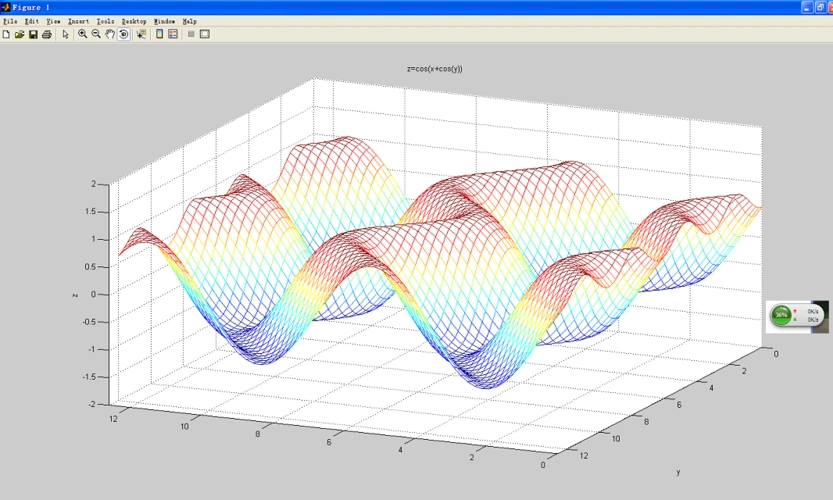Image resolution: width=833 pixels, height=500 pixels.
Task: Choose the Zoom Out magnifier tool
Action: 96,34
